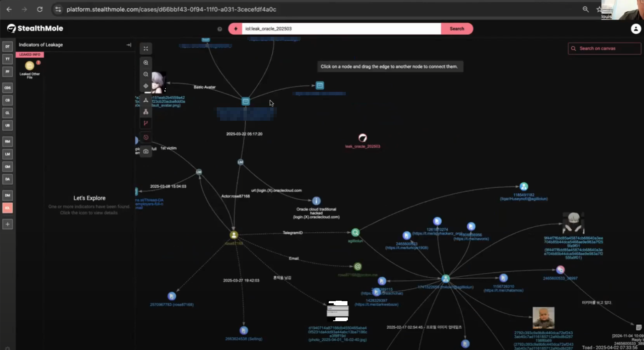The height and width of the screenshot is (350, 644).
Task: Open the CB sidebar module
Action: pyautogui.click(x=8, y=100)
